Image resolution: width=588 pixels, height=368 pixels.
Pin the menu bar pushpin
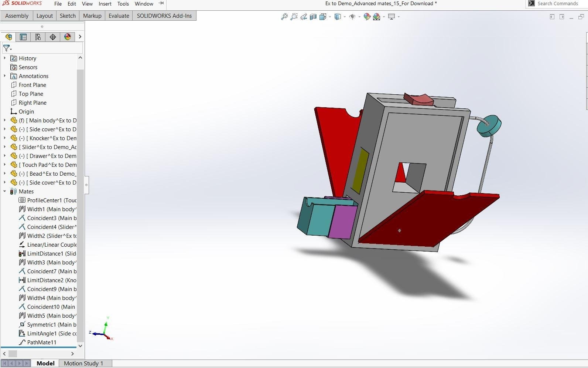tap(161, 3)
